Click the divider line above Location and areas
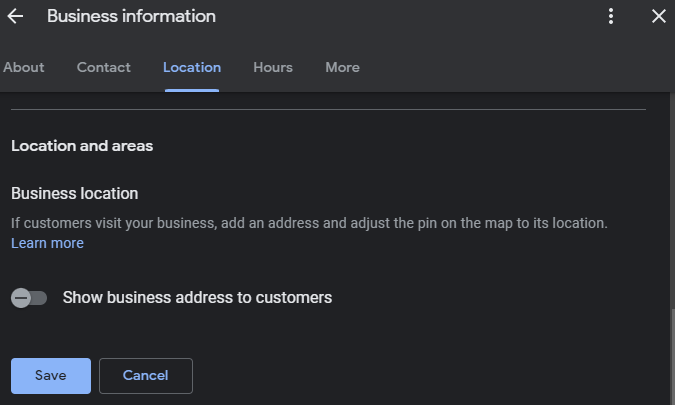Viewport: 675px width, 405px height. click(328, 110)
